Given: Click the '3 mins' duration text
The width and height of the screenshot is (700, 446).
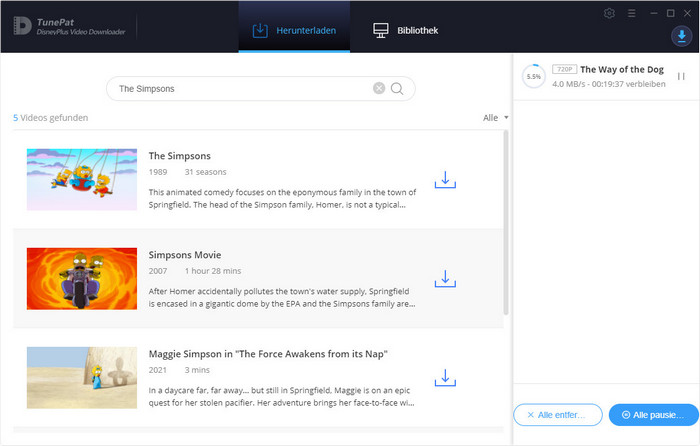Looking at the screenshot, I should tap(197, 370).
